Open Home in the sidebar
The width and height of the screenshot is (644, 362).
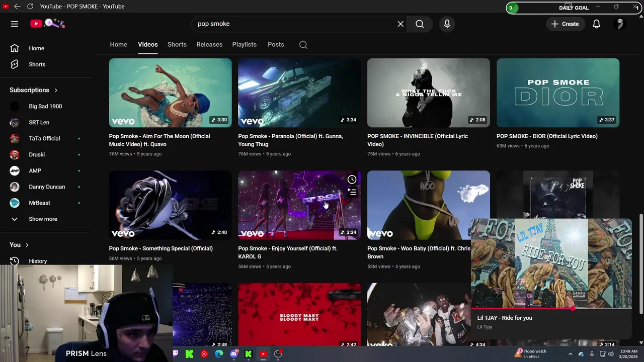[x=46, y=48]
